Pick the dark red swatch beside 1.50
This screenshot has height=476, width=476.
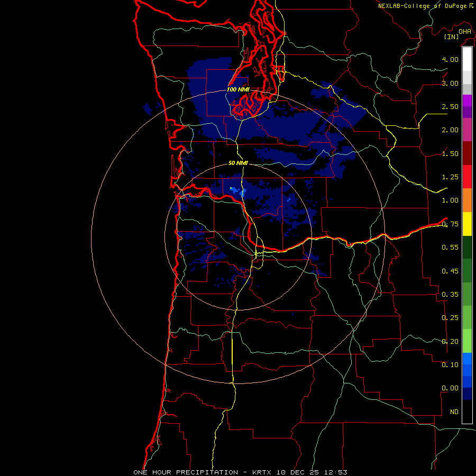(467, 153)
